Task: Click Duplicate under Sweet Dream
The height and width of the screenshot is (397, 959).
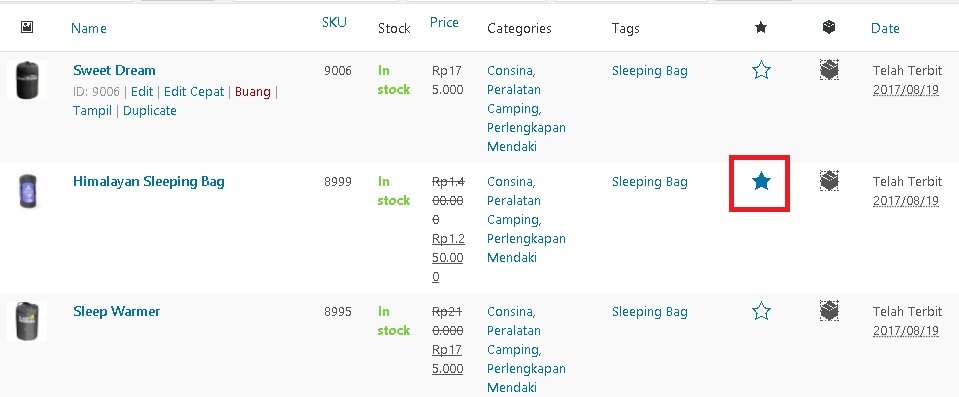Action: pos(150,111)
